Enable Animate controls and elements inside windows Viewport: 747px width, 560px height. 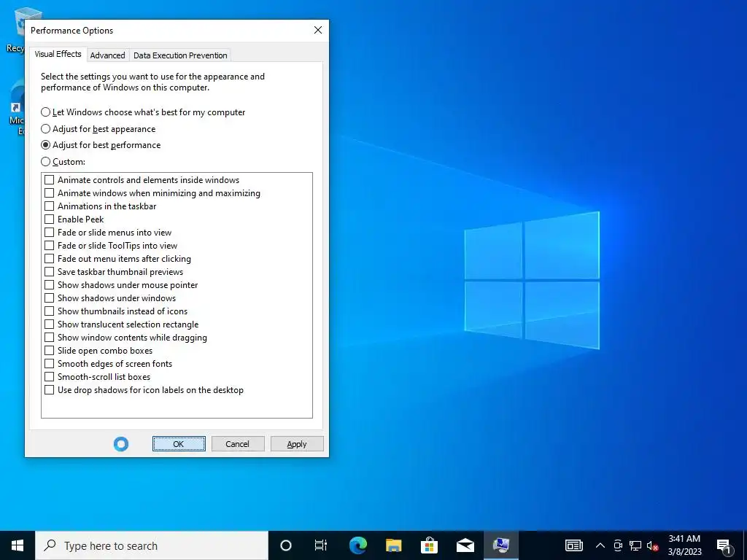coord(49,180)
